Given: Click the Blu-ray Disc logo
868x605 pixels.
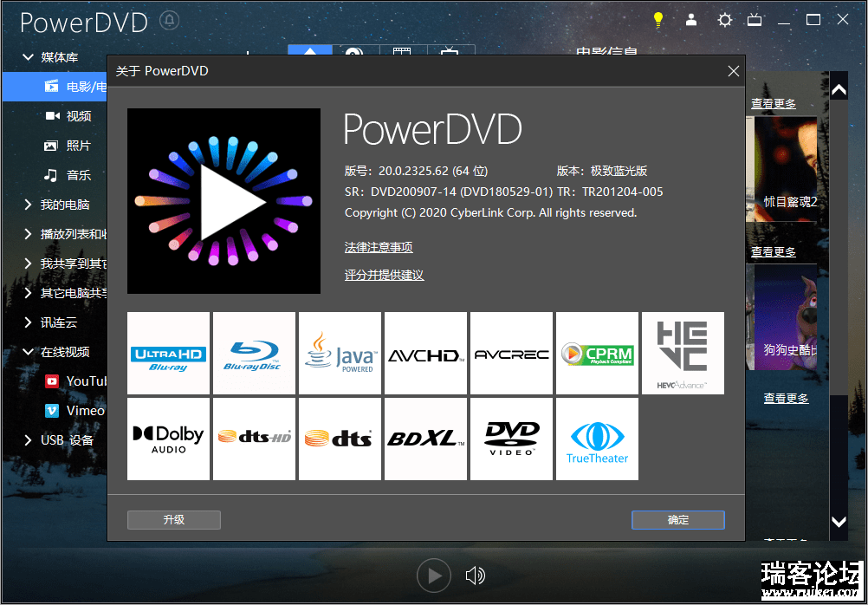Looking at the screenshot, I should [254, 353].
